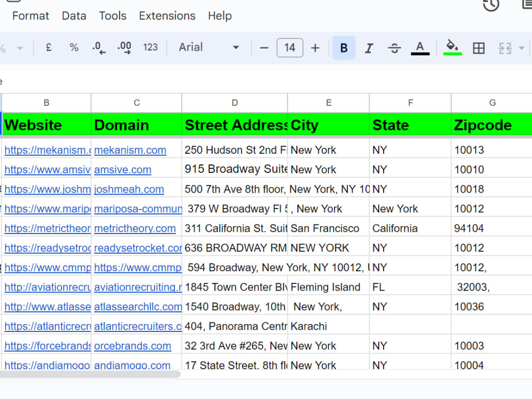Select the Domain header cell

tap(137, 125)
